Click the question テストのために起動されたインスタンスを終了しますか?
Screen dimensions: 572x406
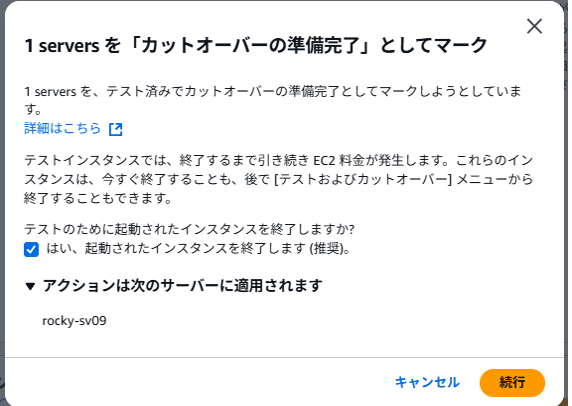pyautogui.click(x=189, y=229)
